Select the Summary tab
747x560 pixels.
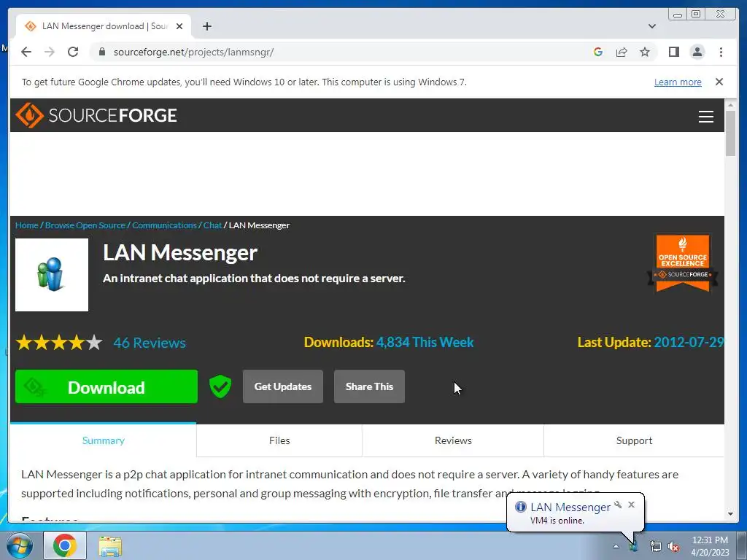[x=103, y=440]
